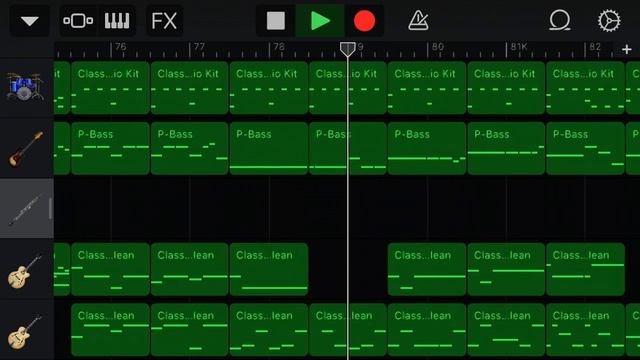Jump to bar 78 on ruler
The height and width of the screenshot is (360, 640).
(x=279, y=47)
